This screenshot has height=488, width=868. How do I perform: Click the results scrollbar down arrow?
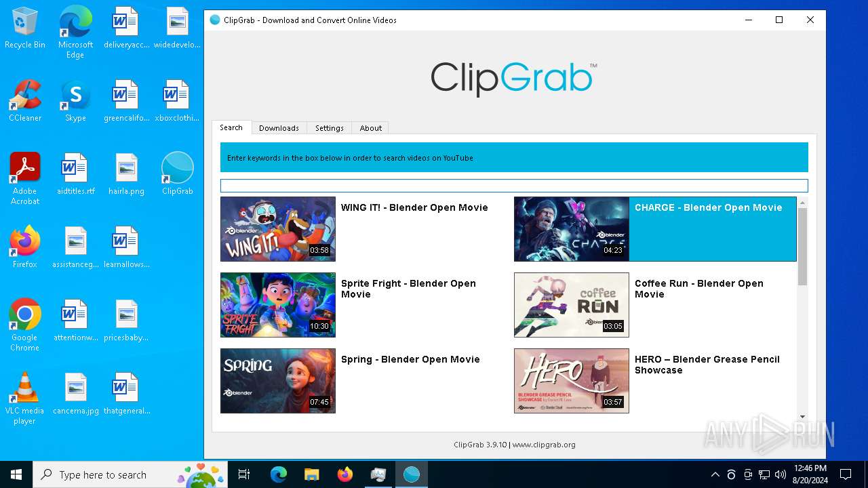(802, 417)
